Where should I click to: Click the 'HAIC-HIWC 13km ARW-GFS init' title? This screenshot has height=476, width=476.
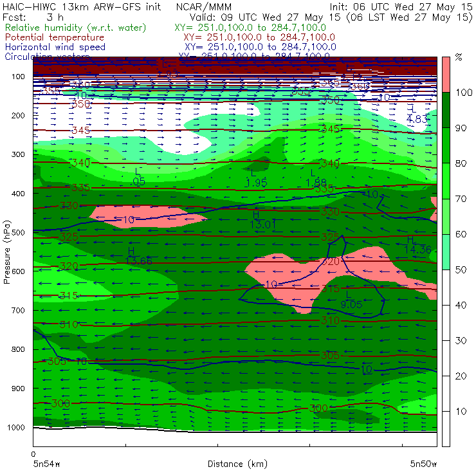[x=82, y=6]
